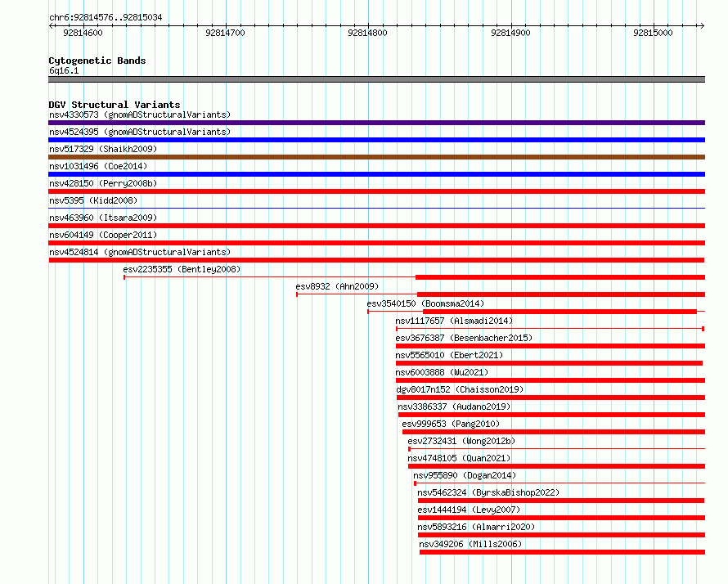Click the red Mills2006 variant bar
The height and width of the screenshot is (584, 728).
click(x=562, y=552)
